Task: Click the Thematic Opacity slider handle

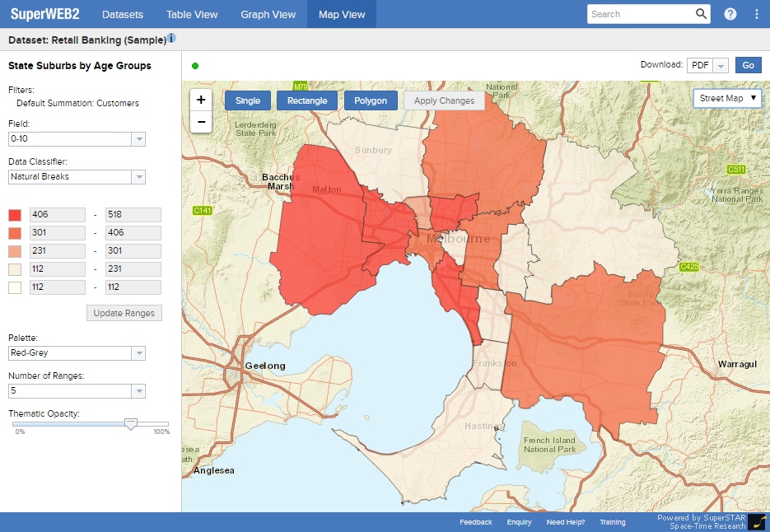Action: coord(130,423)
